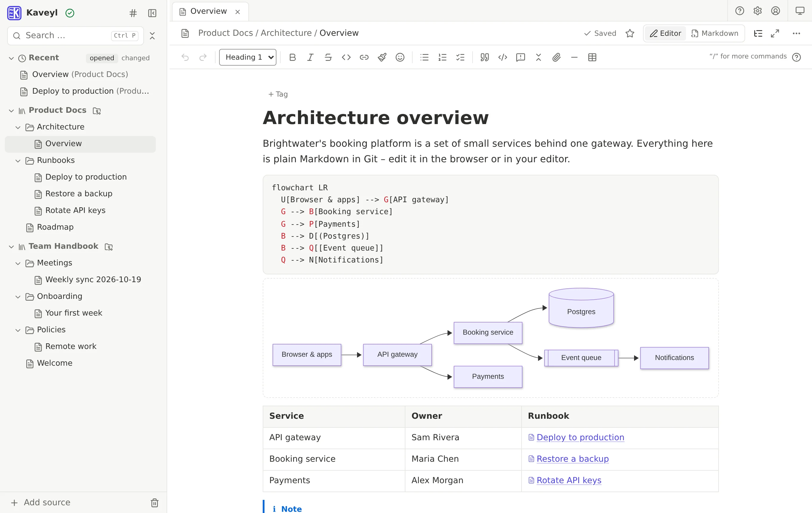Follow the Deploy to production link
The width and height of the screenshot is (812, 513).
(580, 437)
